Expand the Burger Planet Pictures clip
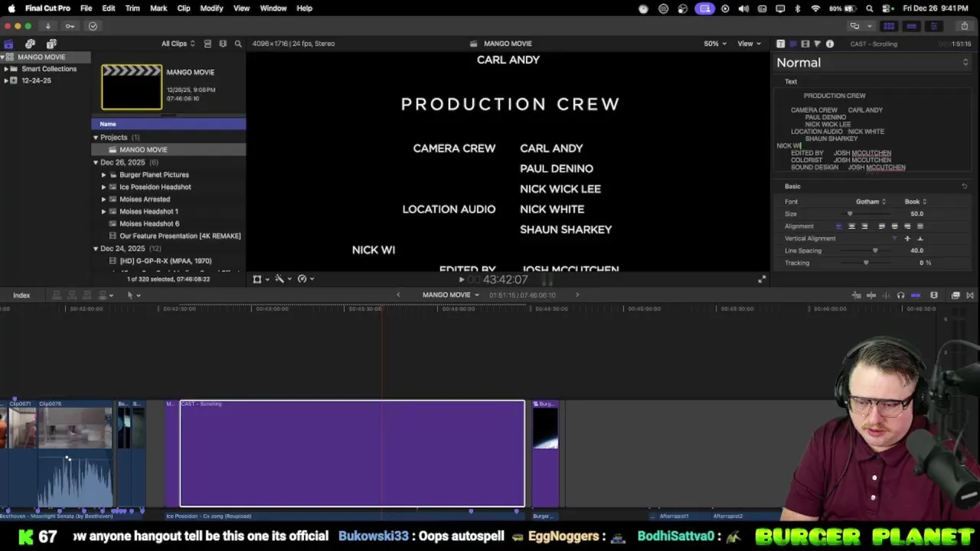 pyautogui.click(x=104, y=174)
